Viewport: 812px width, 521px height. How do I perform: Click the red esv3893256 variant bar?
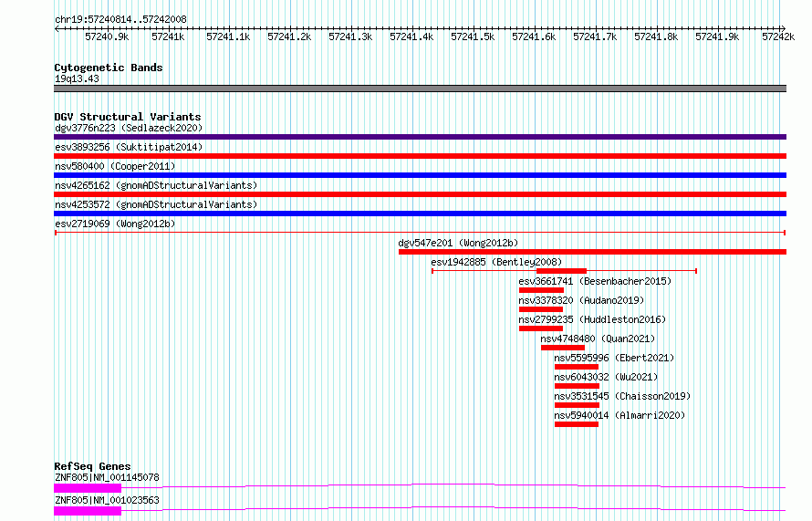pyautogui.click(x=420, y=156)
